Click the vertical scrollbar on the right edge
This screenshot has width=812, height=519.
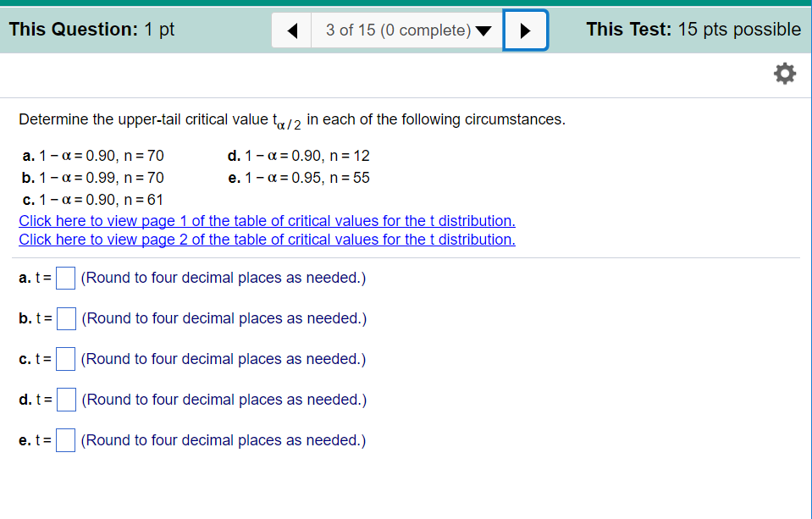coord(808,254)
